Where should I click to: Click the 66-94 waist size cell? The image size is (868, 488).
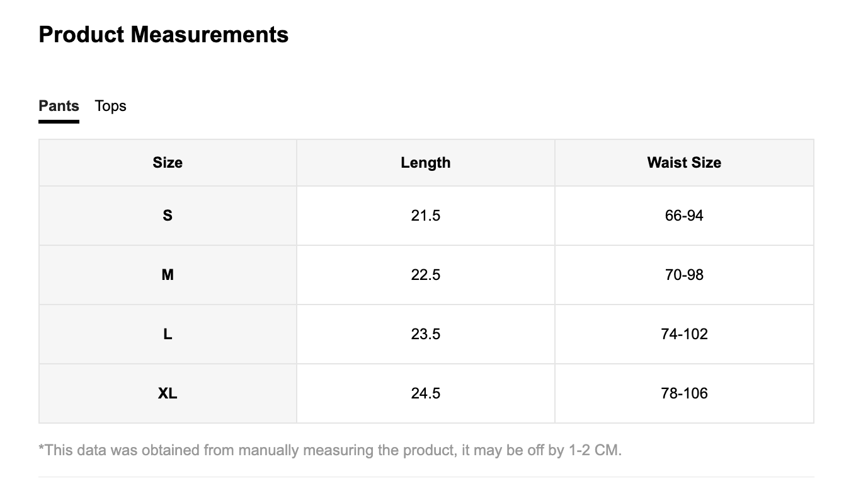tap(684, 216)
